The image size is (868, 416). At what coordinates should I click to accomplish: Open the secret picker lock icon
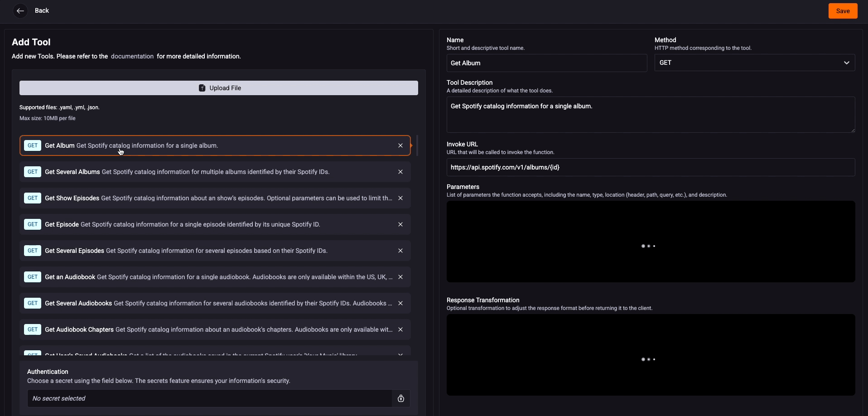point(400,398)
